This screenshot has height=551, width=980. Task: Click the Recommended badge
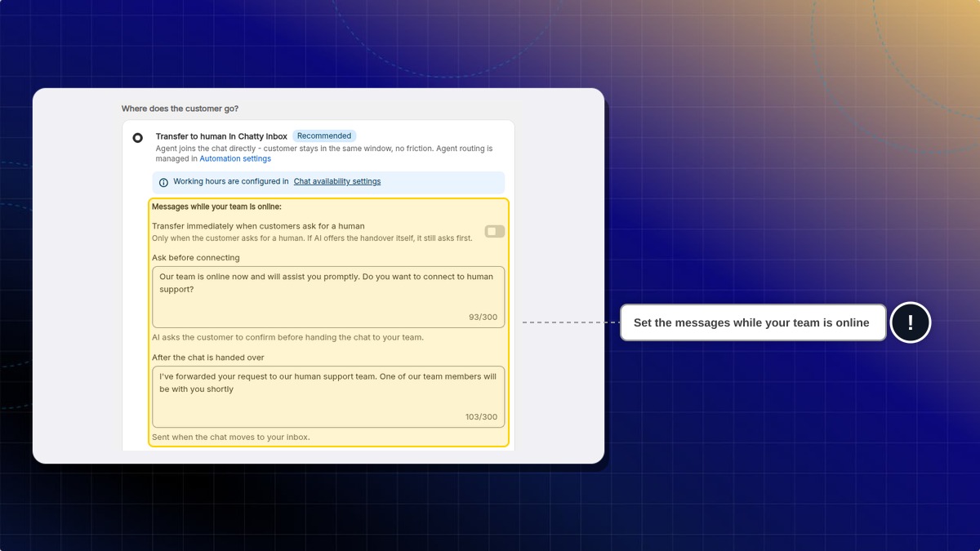[x=324, y=136]
